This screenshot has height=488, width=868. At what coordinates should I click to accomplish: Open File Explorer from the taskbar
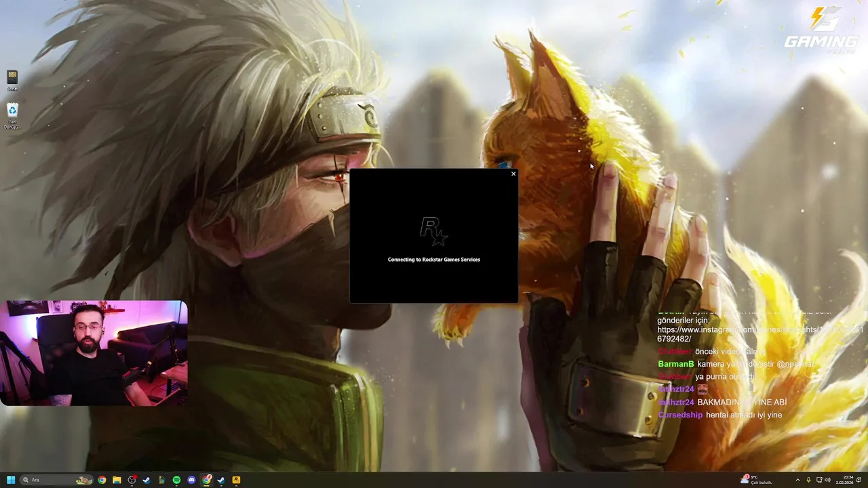[x=117, y=480]
